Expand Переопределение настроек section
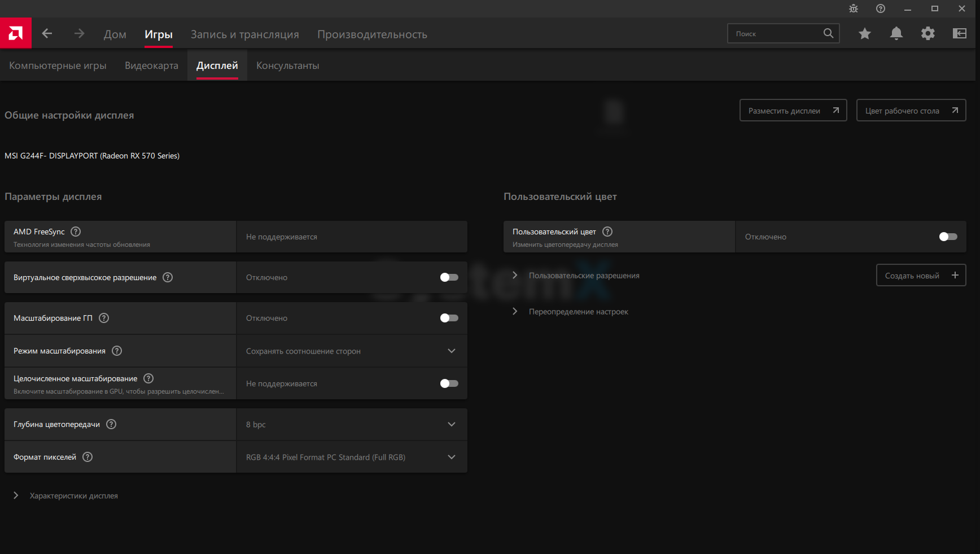This screenshot has height=554, width=980. pos(570,312)
